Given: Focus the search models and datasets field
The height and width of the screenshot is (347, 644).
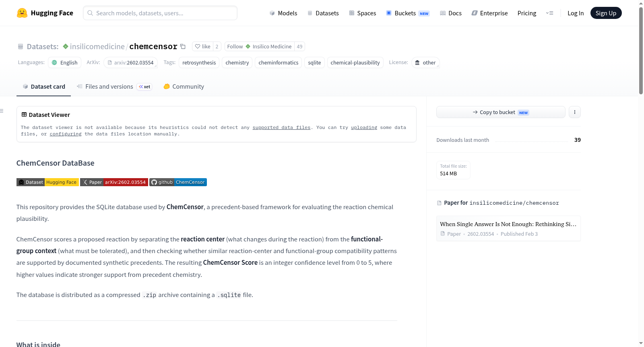Looking at the screenshot, I should pos(160,13).
